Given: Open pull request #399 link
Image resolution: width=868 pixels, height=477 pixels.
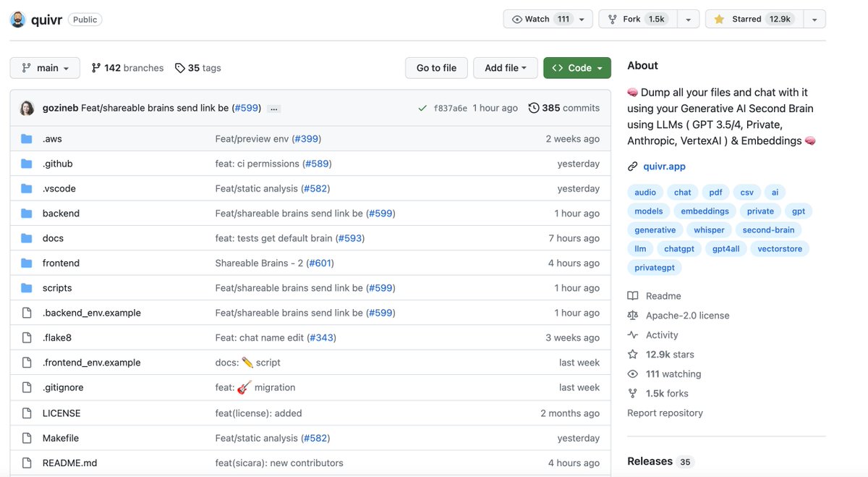Looking at the screenshot, I should 307,139.
